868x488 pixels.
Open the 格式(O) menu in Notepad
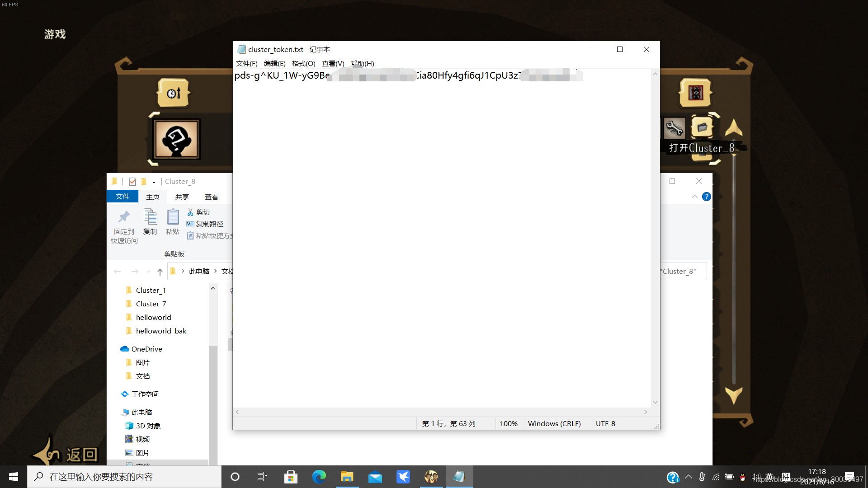tap(303, 64)
